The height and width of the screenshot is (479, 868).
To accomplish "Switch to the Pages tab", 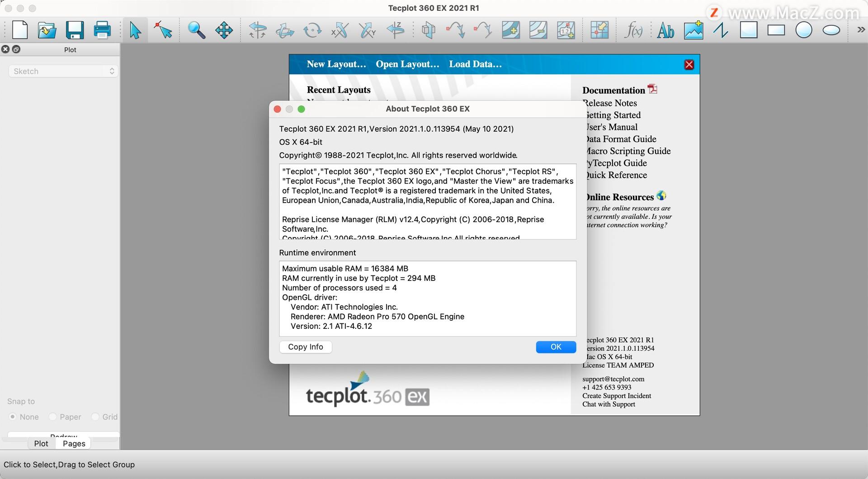I will pyautogui.click(x=74, y=444).
